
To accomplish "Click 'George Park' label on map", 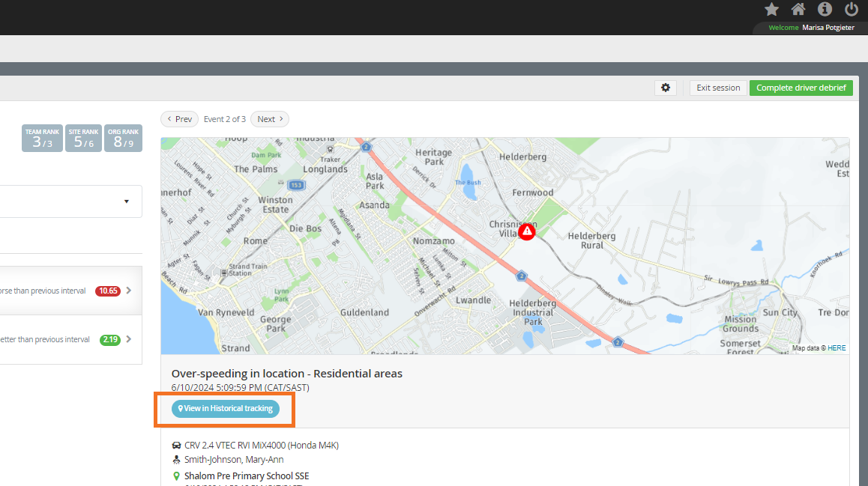I will [276, 324].
